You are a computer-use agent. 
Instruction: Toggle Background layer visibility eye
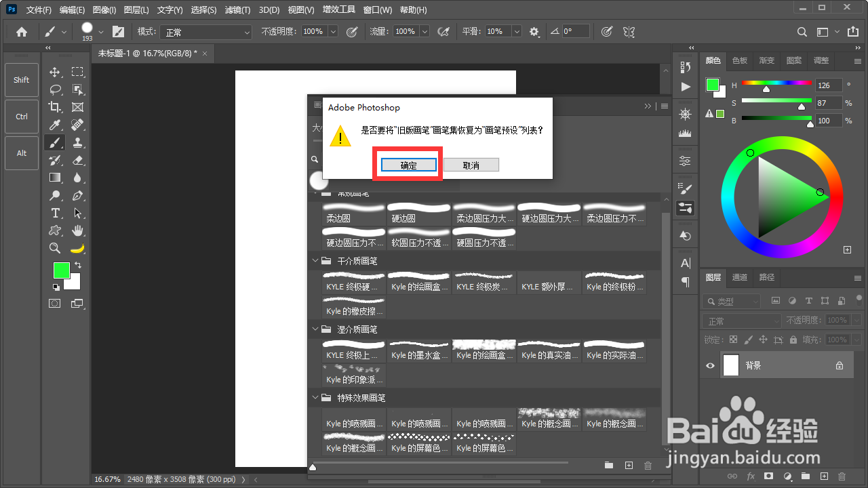710,365
